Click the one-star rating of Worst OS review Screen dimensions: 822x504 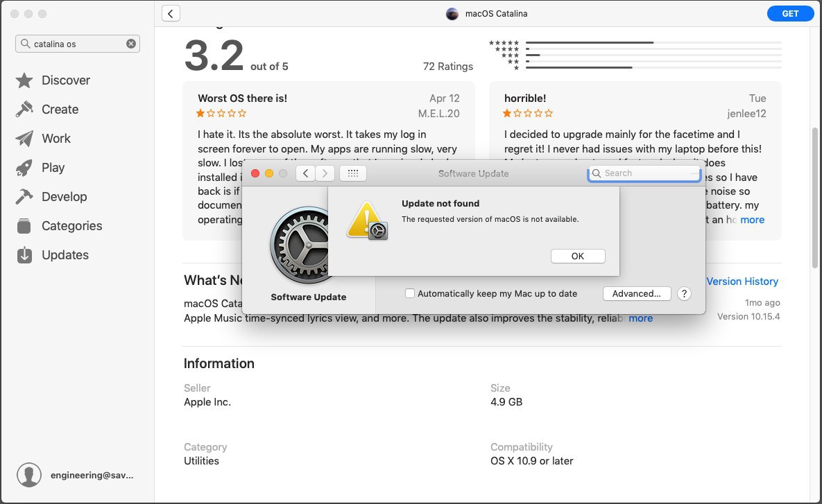(x=221, y=113)
